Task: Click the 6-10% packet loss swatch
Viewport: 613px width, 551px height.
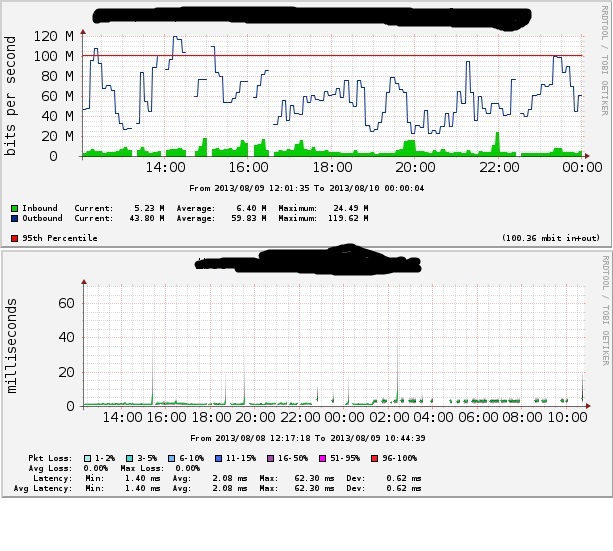Action: 172,458
